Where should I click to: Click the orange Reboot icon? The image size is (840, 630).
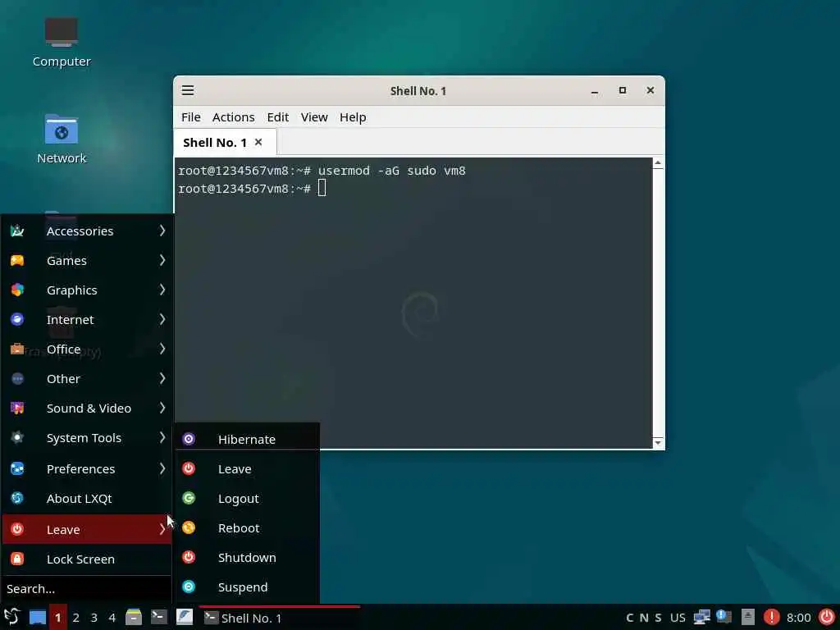click(x=189, y=527)
